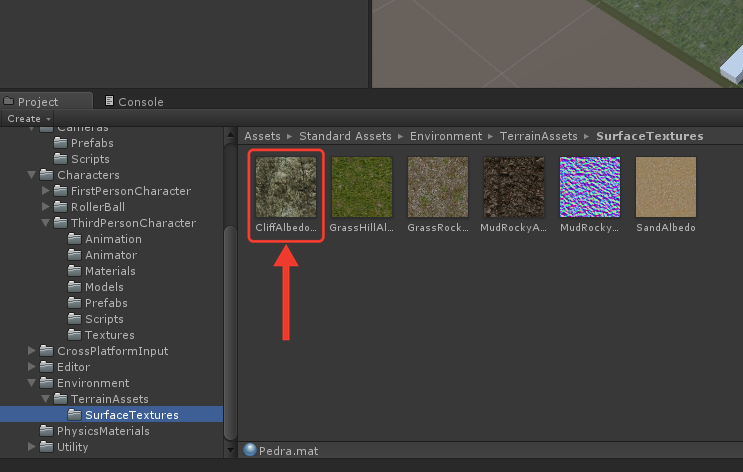
Task: Select the purple MudRocky normal map thumbnail
Action: pyautogui.click(x=590, y=187)
